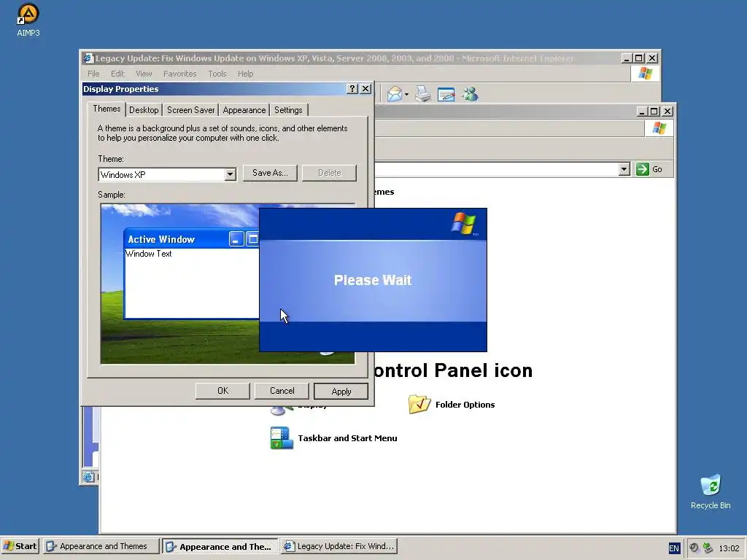Viewport: 747px width, 560px height.
Task: Click the Edit page icon in the IE toolbar
Action: click(446, 94)
